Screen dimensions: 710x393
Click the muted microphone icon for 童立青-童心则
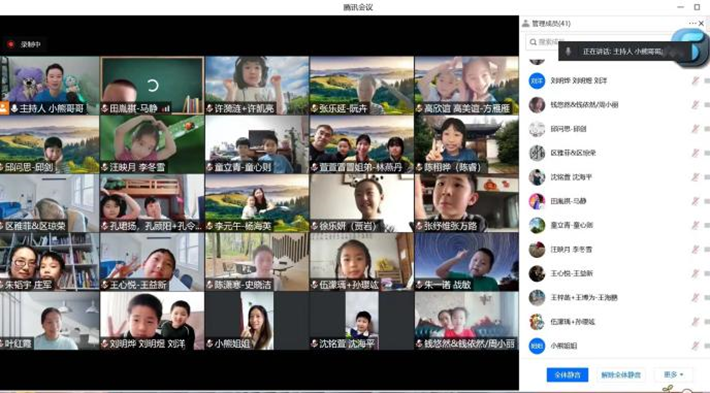click(210, 167)
